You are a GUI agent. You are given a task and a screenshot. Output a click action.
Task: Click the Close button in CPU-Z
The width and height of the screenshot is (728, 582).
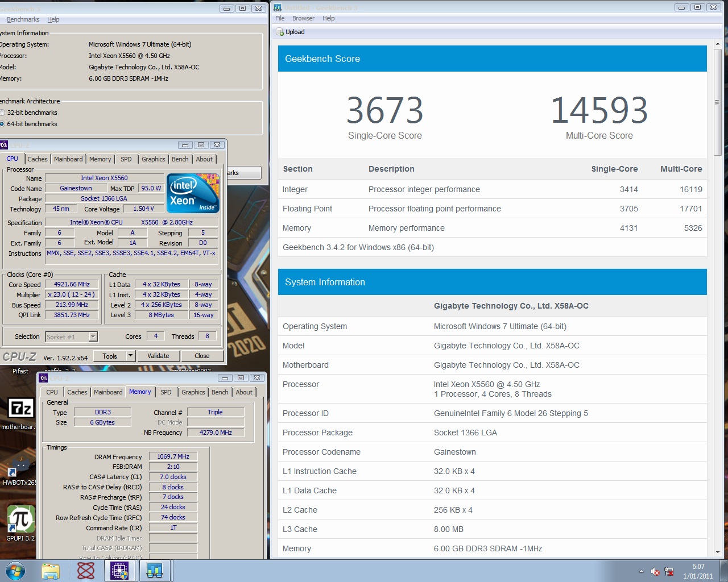(202, 356)
